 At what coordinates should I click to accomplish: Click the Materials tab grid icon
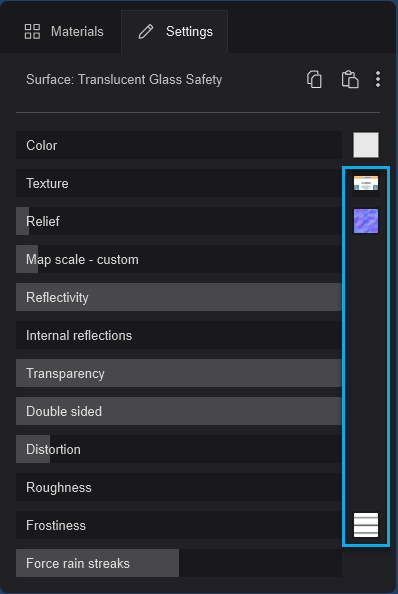32,31
